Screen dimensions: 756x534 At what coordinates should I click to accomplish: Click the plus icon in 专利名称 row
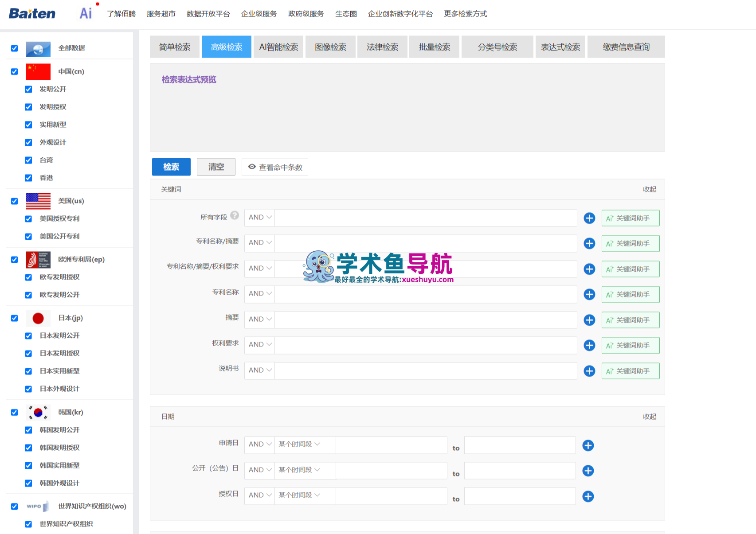589,294
